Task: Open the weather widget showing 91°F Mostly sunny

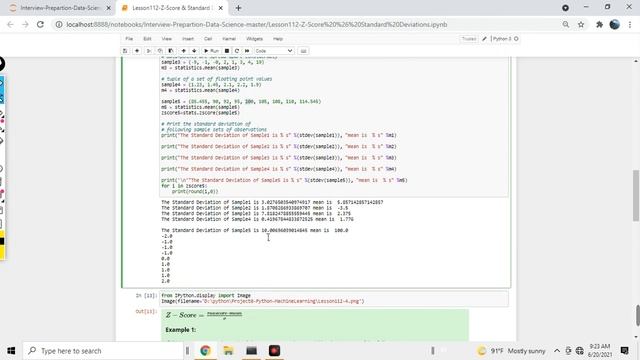Action: click(x=511, y=351)
